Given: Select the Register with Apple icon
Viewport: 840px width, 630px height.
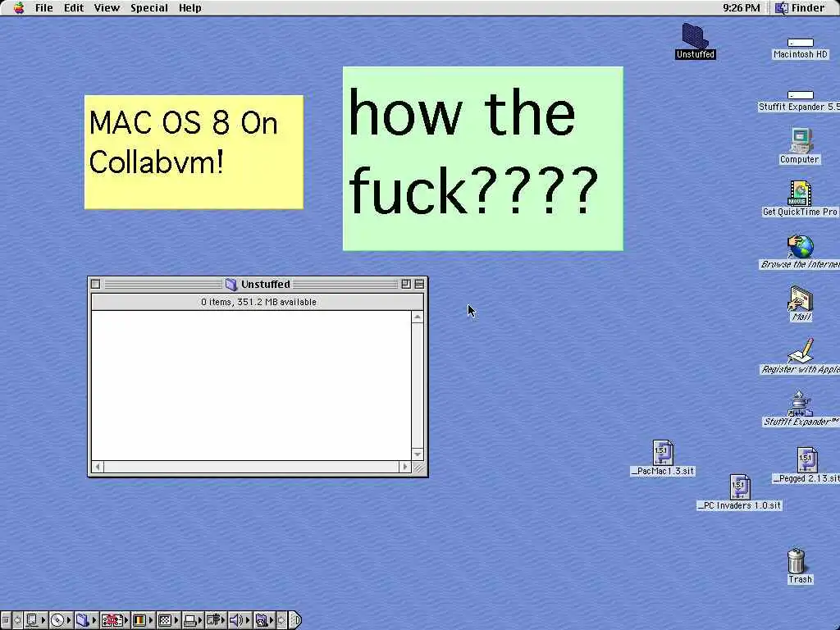Looking at the screenshot, I should tap(801, 351).
